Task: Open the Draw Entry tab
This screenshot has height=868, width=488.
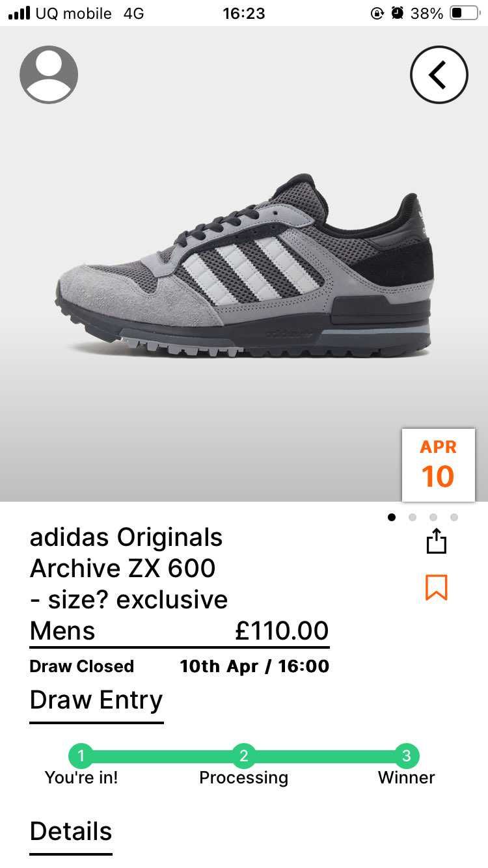Action: tap(96, 701)
